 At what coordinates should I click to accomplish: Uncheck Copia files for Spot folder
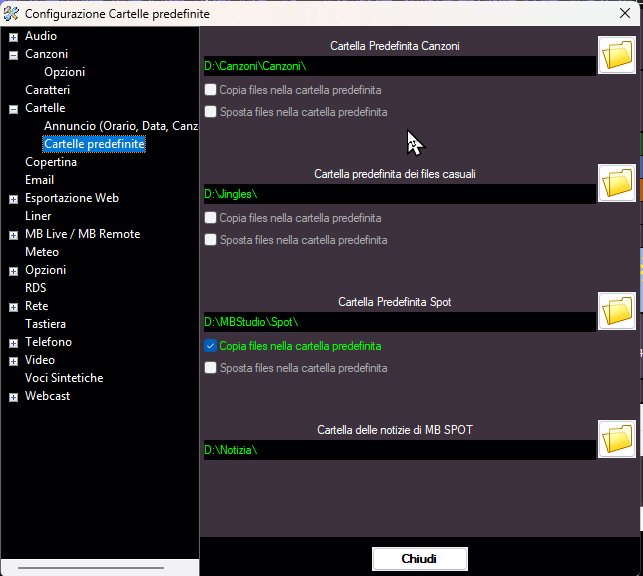[x=210, y=346]
